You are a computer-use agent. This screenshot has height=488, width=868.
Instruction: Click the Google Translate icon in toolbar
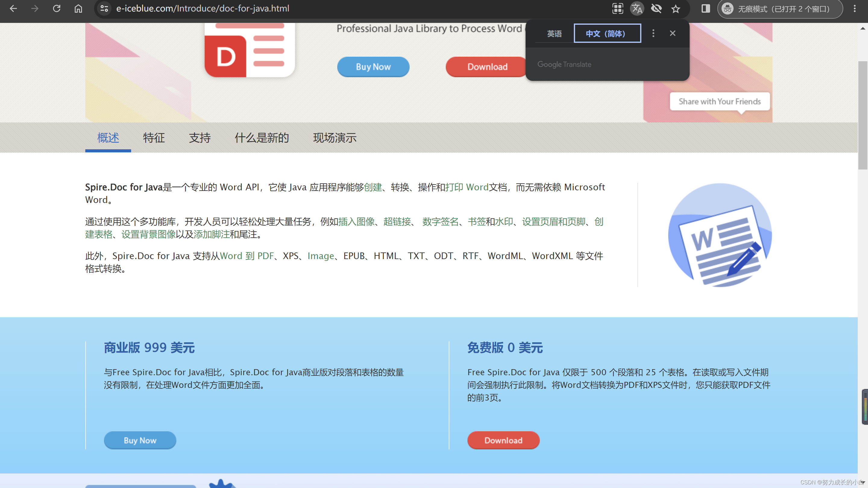[x=637, y=8]
